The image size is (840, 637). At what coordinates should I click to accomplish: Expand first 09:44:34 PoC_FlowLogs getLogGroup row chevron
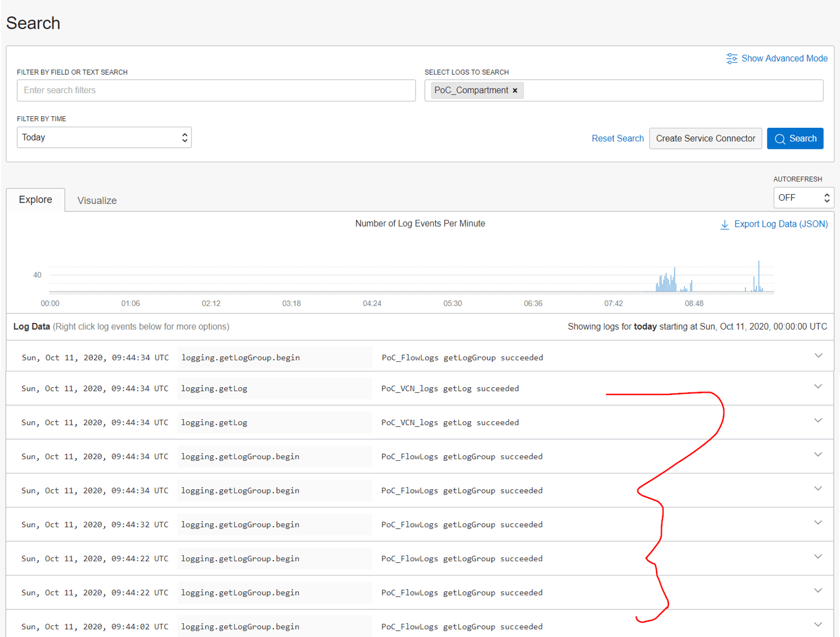click(818, 356)
